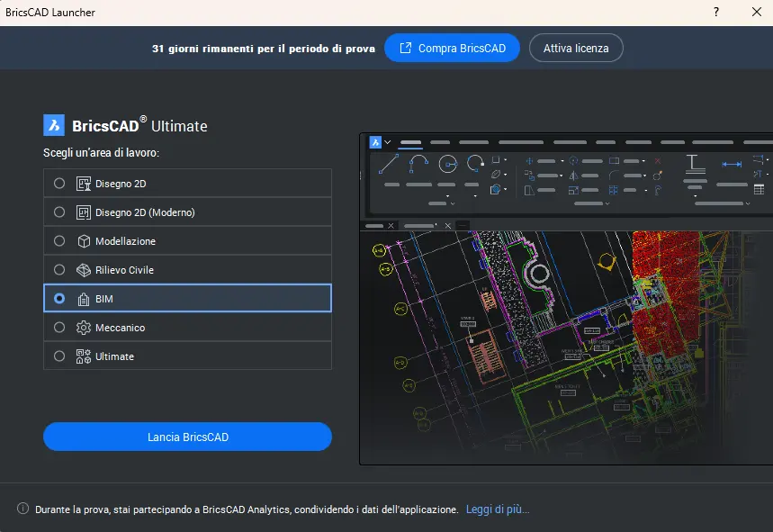This screenshot has height=532, width=773.
Task: Choose the Meccanico radio button
Action: 59,328
